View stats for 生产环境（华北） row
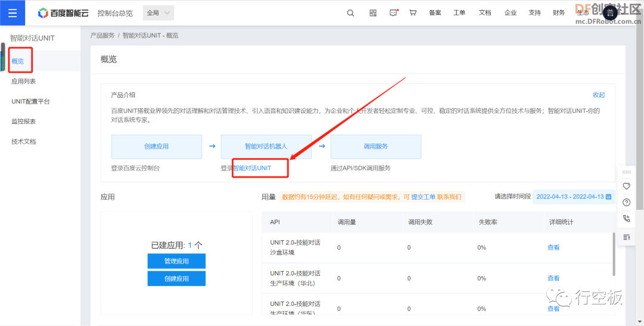 (553, 278)
